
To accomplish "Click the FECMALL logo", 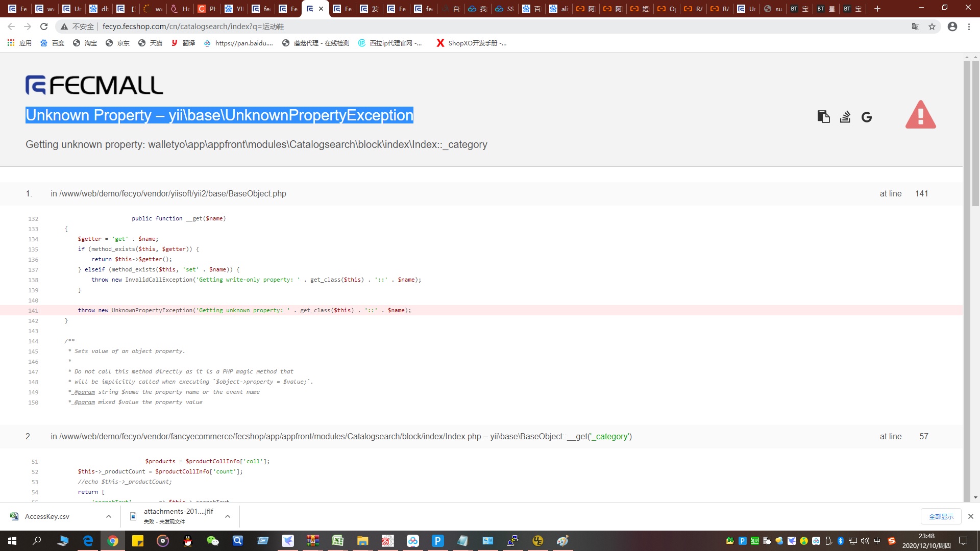I will point(94,85).
